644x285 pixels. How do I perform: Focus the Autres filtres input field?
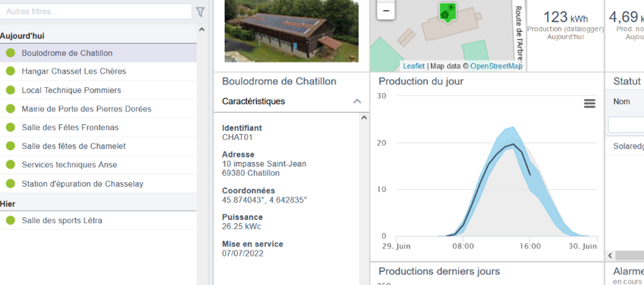click(96, 12)
